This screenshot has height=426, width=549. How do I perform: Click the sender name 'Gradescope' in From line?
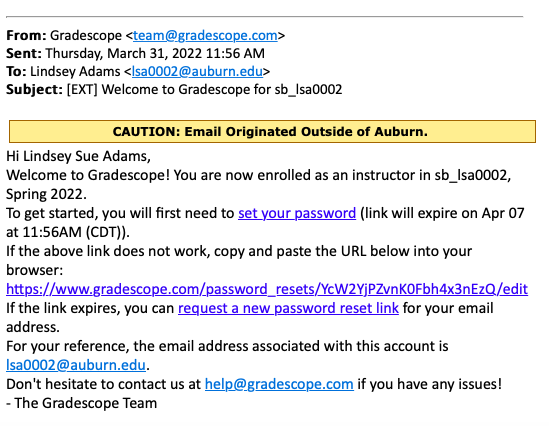(x=86, y=35)
